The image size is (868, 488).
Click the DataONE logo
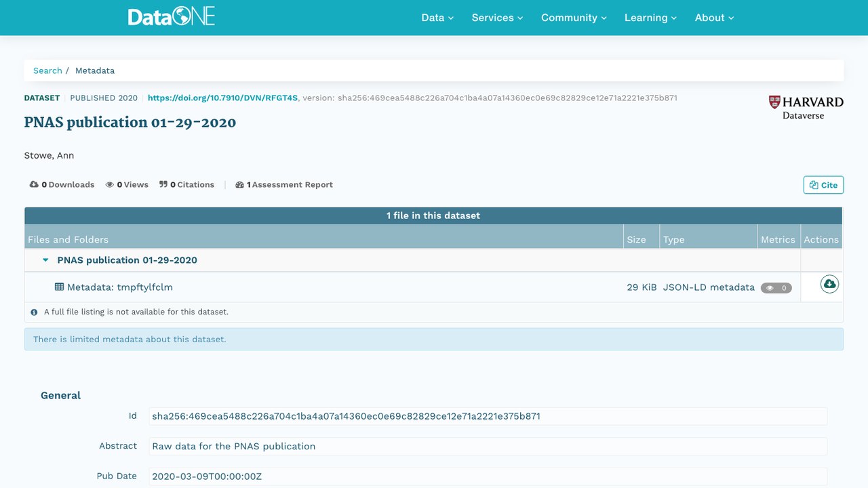pyautogui.click(x=172, y=17)
